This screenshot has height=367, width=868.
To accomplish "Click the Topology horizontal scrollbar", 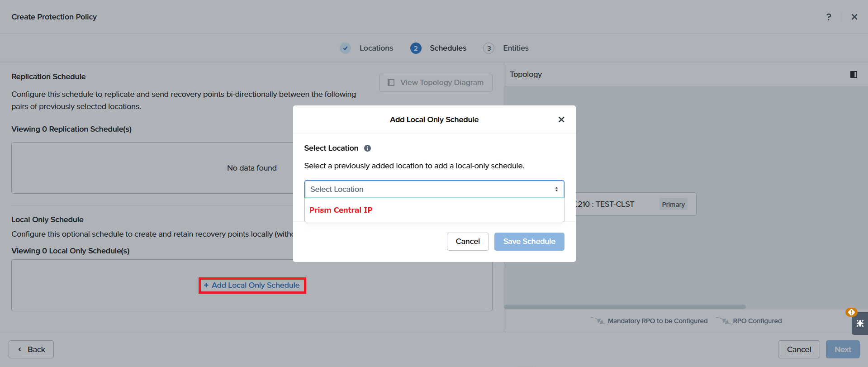I will 625,307.
